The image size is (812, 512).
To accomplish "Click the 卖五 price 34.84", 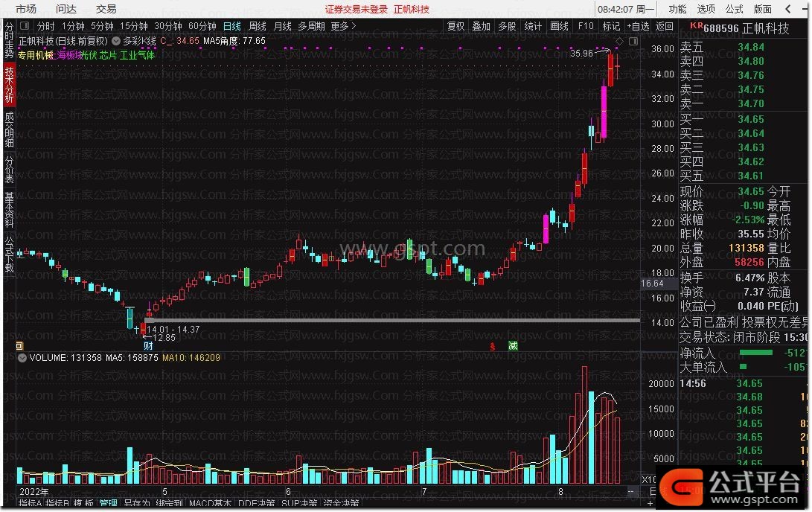I will (x=751, y=47).
